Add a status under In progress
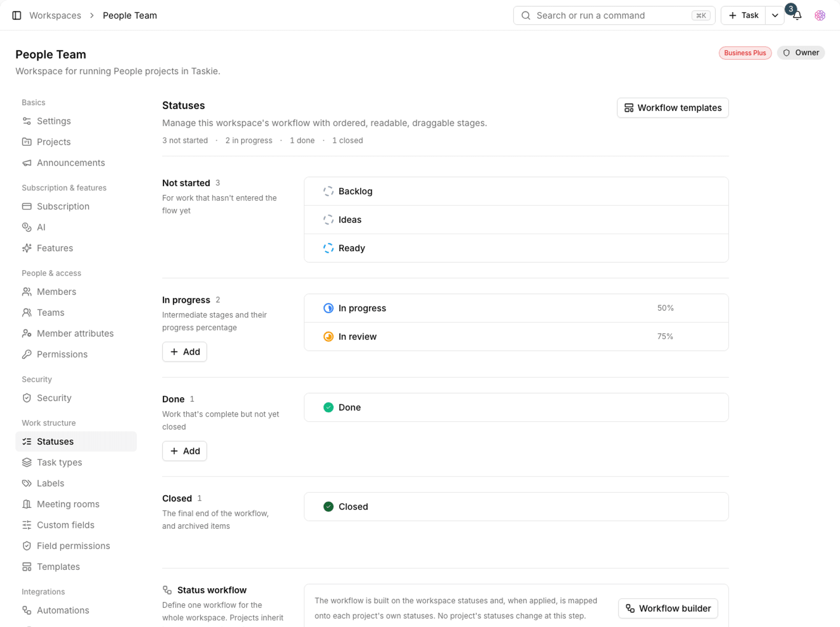This screenshot has height=627, width=840. coord(184,352)
